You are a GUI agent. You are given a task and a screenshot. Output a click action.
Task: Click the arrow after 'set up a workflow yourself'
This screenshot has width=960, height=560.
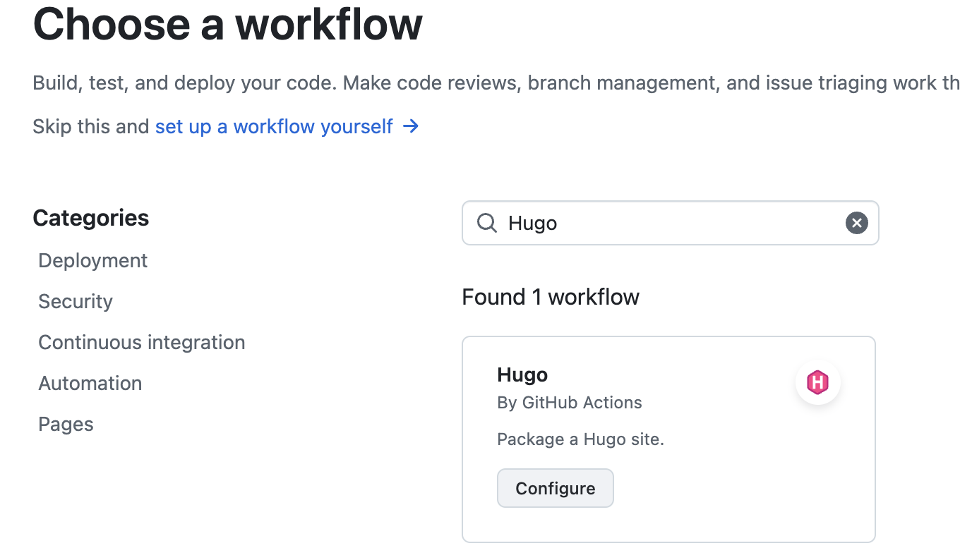pos(410,127)
